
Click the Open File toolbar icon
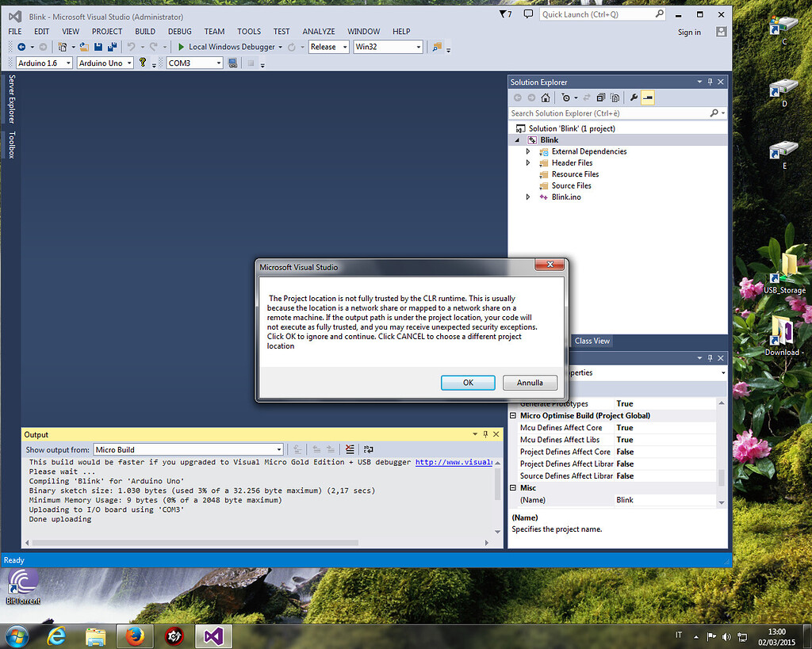[84, 47]
